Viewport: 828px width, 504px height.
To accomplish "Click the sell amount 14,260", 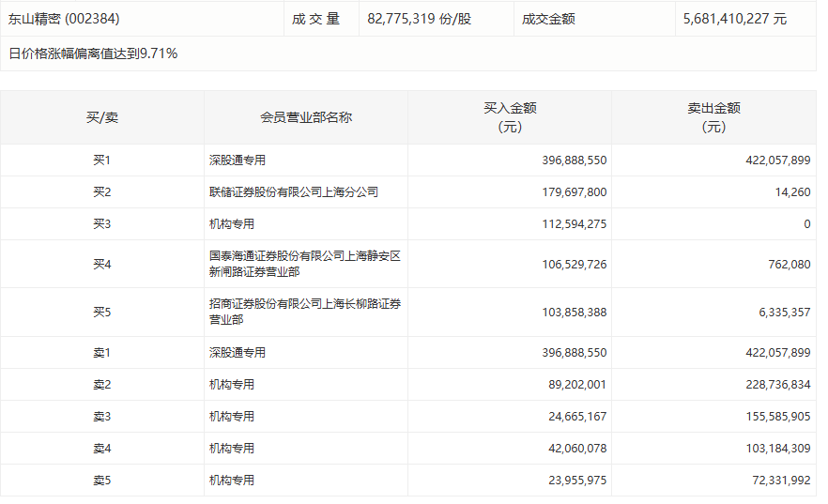I will click(x=793, y=192).
